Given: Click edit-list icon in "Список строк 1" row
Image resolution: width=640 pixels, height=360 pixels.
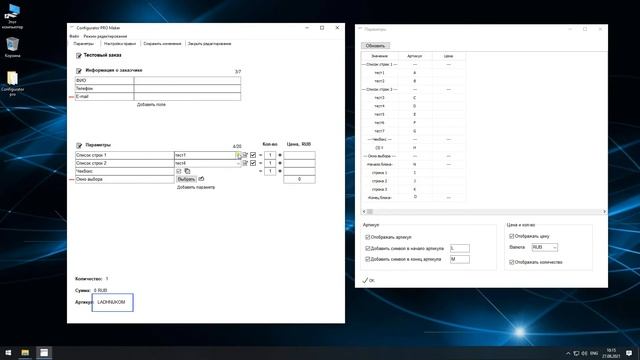Looking at the screenshot, I should 245,155.
